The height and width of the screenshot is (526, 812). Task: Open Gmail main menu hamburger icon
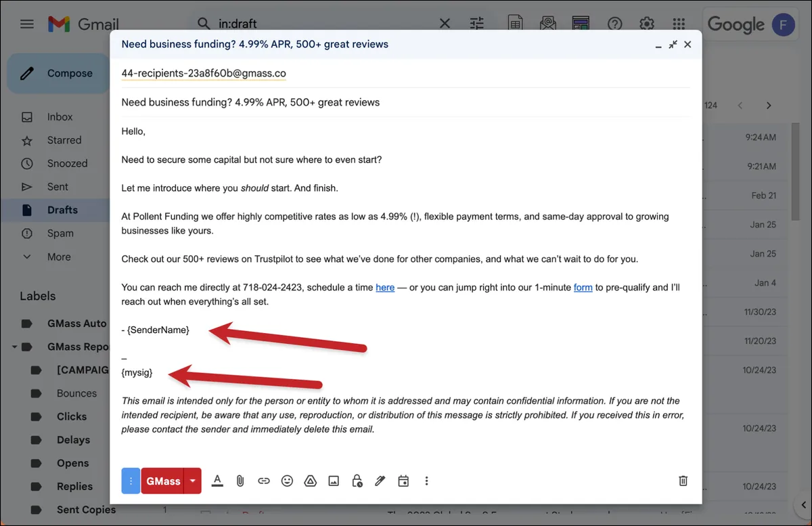click(x=27, y=24)
